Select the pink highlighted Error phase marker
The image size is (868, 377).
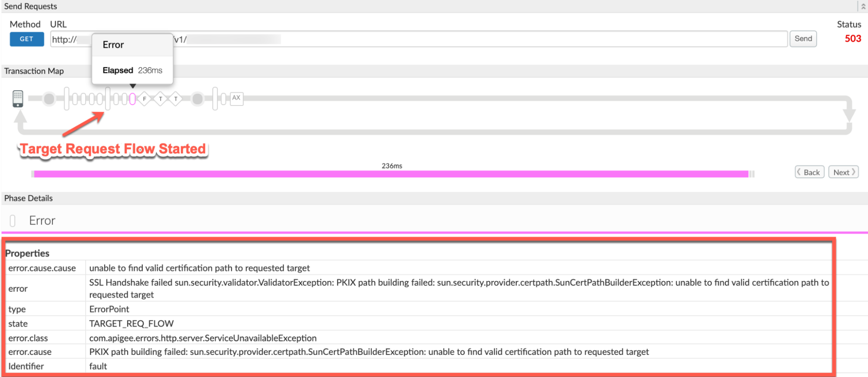132,99
